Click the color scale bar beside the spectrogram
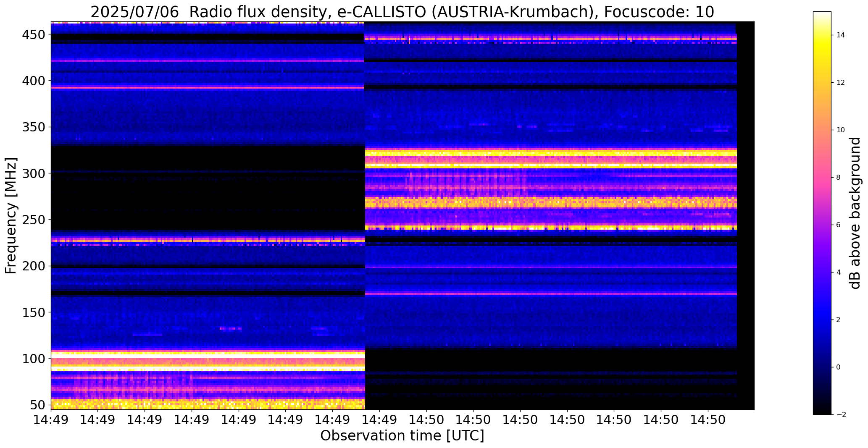 (822, 213)
